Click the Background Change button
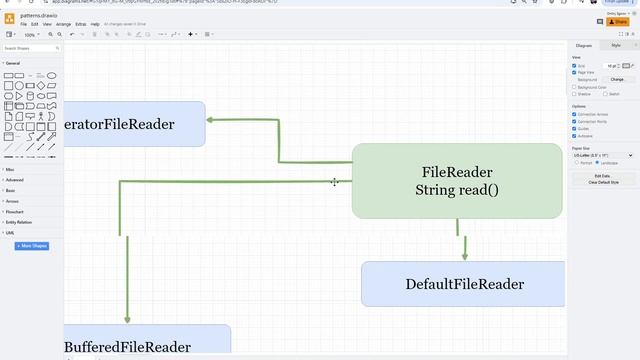Image resolution: width=640 pixels, height=360 pixels. click(617, 80)
